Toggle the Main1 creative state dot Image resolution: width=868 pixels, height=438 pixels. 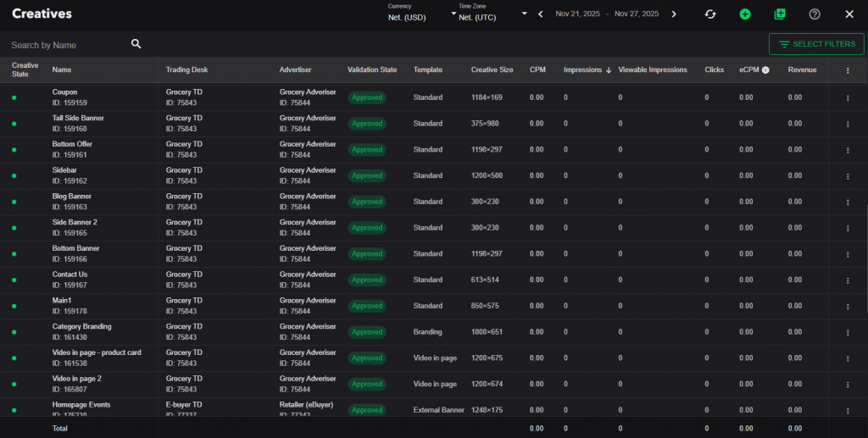14,306
